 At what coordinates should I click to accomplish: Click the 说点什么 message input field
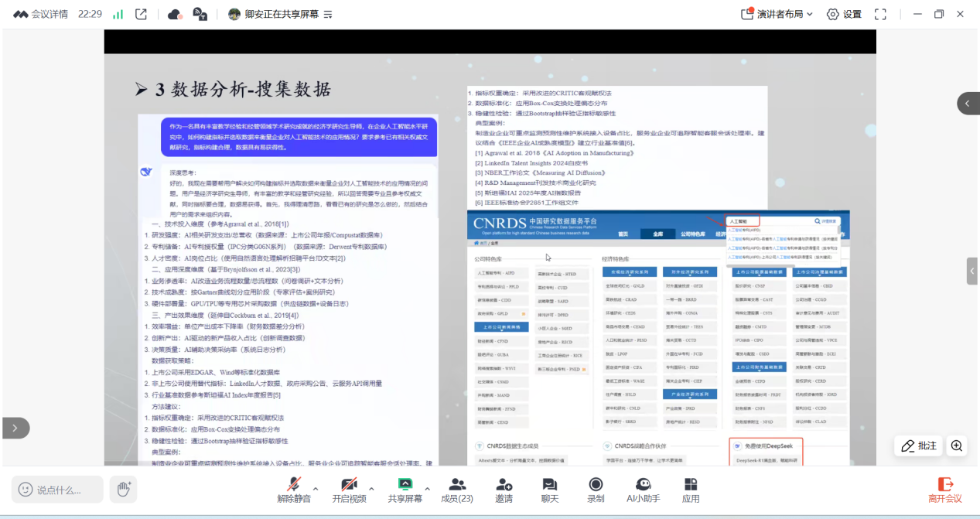[58, 490]
